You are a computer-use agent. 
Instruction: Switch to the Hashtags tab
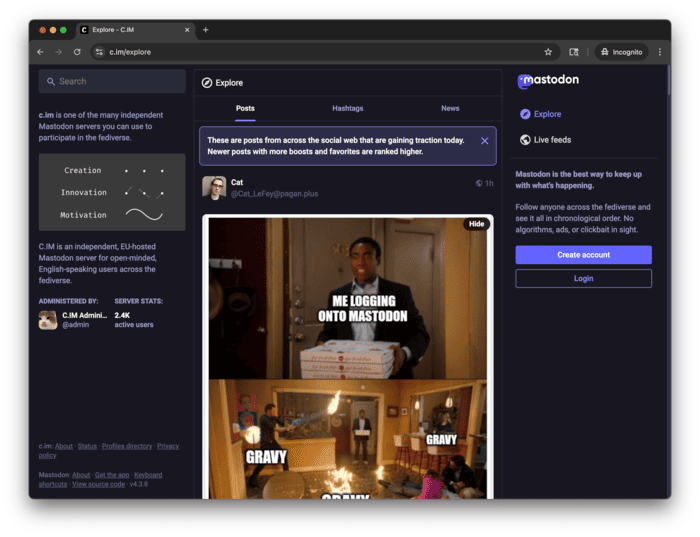coord(348,108)
